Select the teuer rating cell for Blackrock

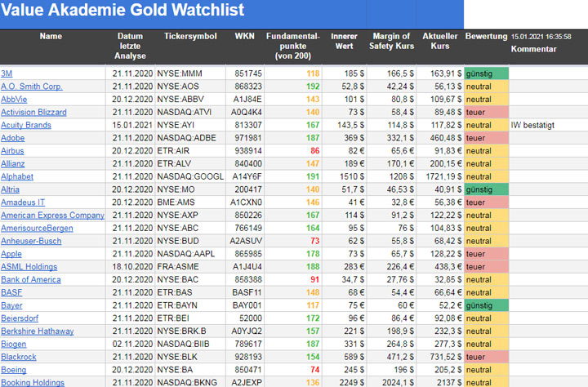click(487, 357)
